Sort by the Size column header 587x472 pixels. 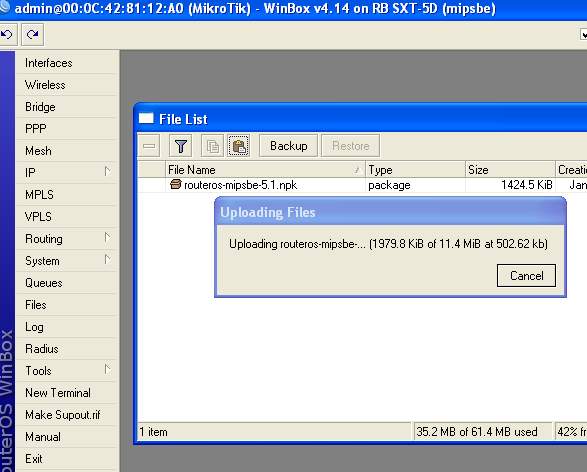tap(510, 170)
